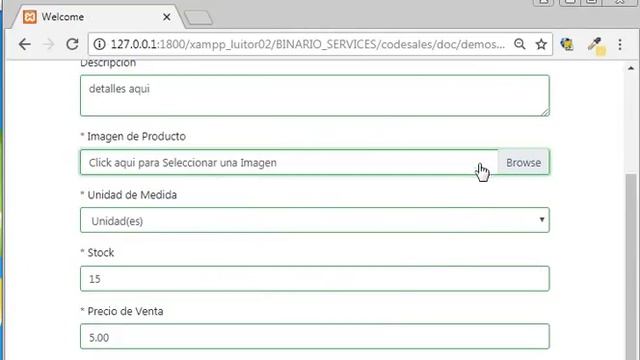Open the globe extension icon
Image resolution: width=640 pixels, height=360 pixels.
click(x=567, y=44)
